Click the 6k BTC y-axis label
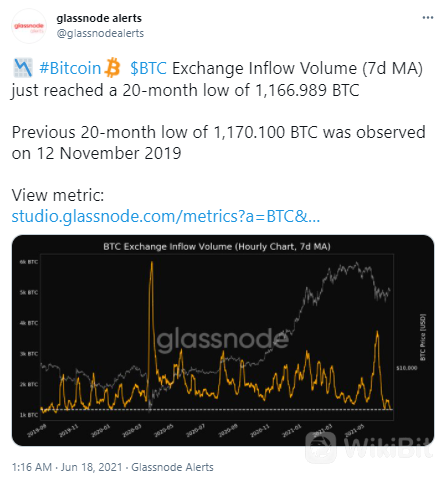This screenshot has width=446, height=479. click(29, 262)
